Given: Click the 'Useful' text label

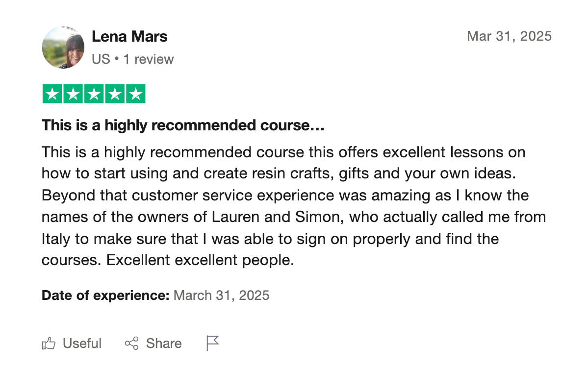Looking at the screenshot, I should click(82, 344).
